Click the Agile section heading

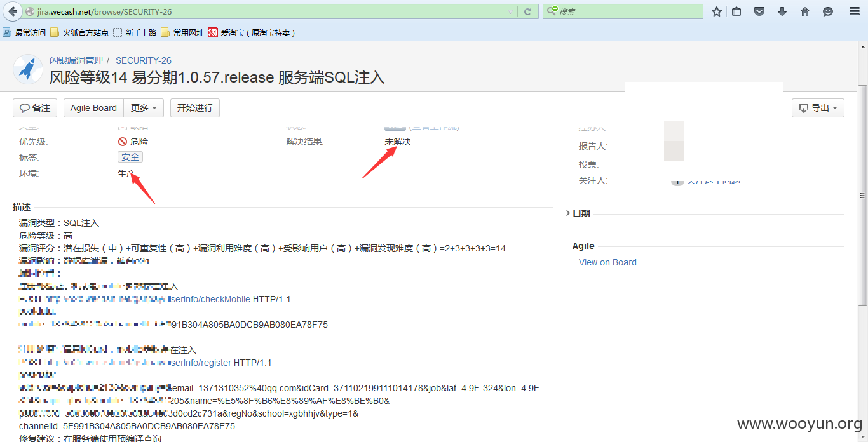click(x=583, y=246)
